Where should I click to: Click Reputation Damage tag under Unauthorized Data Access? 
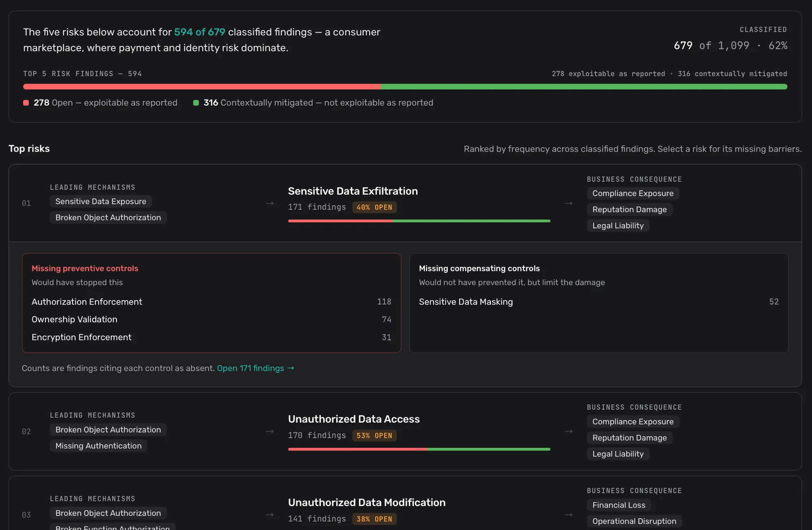(629, 438)
